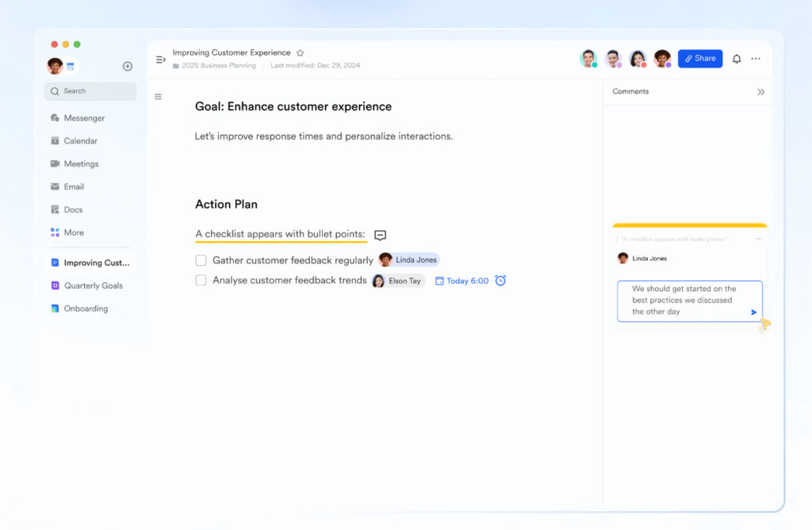Open the comment card's ellipsis menu
This screenshot has width=812, height=530.
(x=759, y=239)
